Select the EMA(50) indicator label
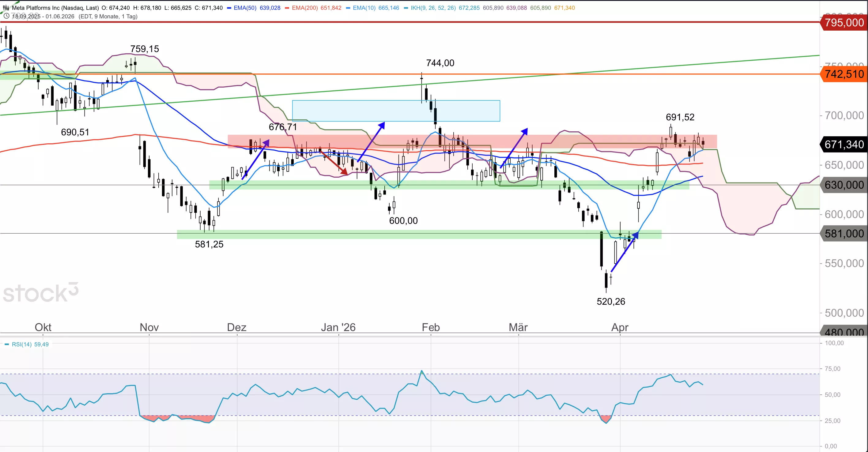Screen dimensions: 868x452 click(x=245, y=8)
